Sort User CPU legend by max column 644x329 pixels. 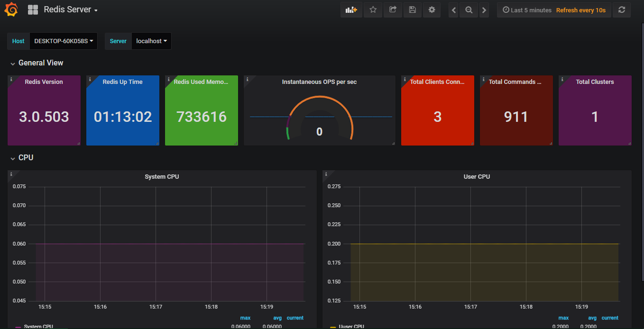point(563,318)
